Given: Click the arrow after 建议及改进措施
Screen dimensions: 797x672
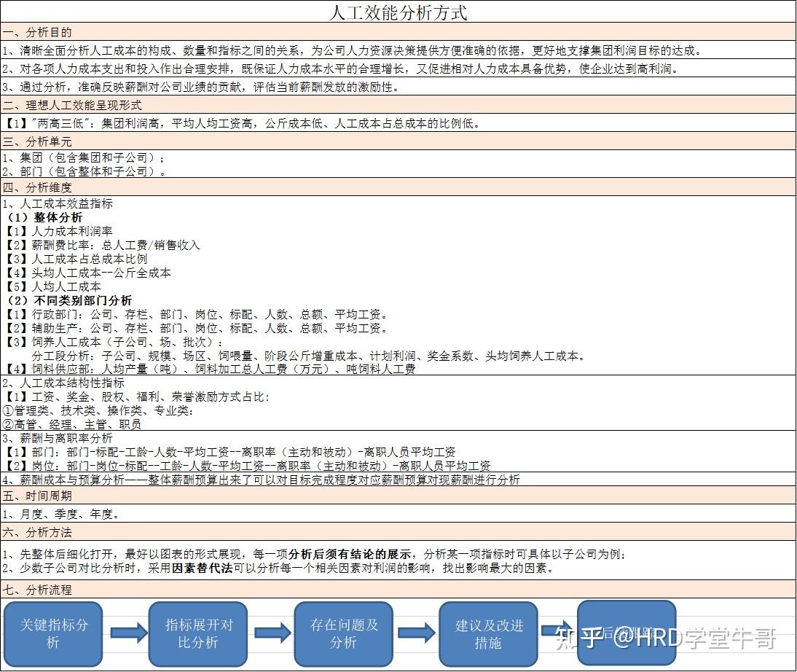Looking at the screenshot, I should coord(558,630).
